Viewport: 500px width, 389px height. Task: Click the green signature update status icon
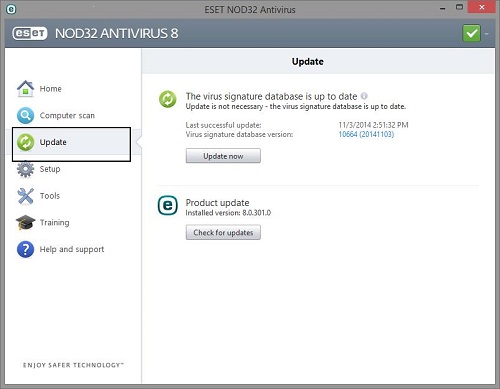pos(168,99)
